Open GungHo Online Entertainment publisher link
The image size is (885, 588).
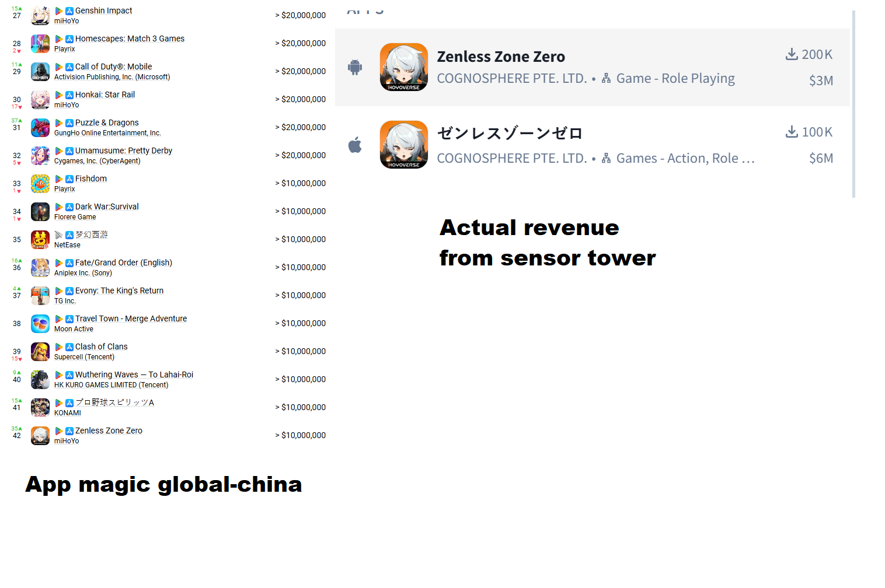click(x=107, y=133)
